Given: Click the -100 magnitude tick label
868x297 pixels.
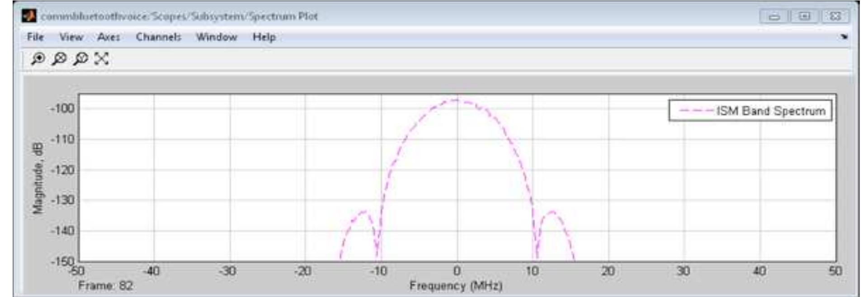Looking at the screenshot, I should pyautogui.click(x=62, y=108).
